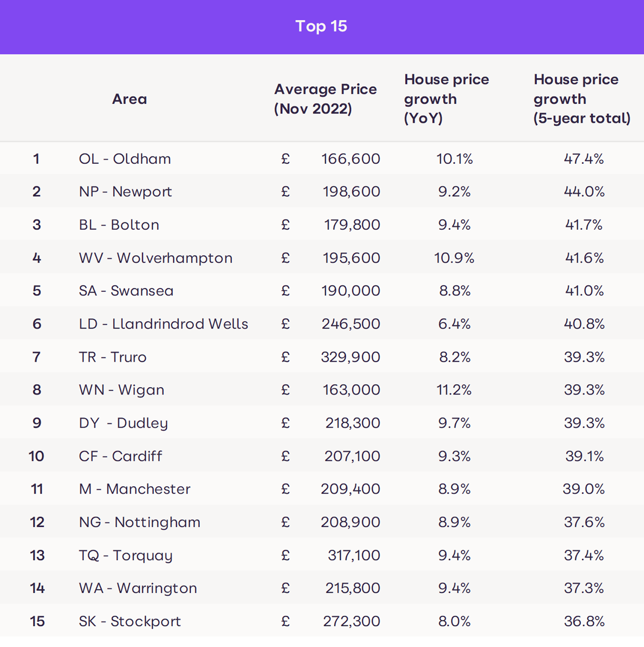Select Dudley's YoY growth 9.7%
This screenshot has width=644, height=647.
point(454,423)
